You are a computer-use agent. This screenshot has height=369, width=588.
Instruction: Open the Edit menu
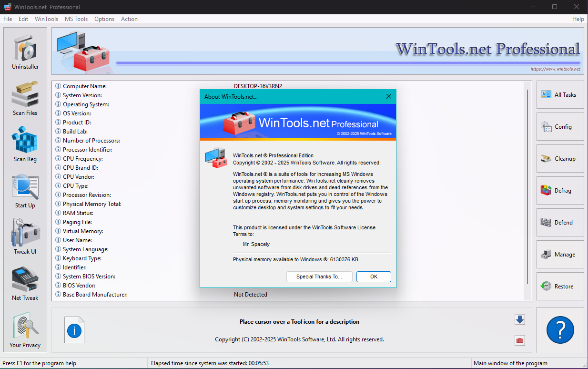tap(23, 19)
